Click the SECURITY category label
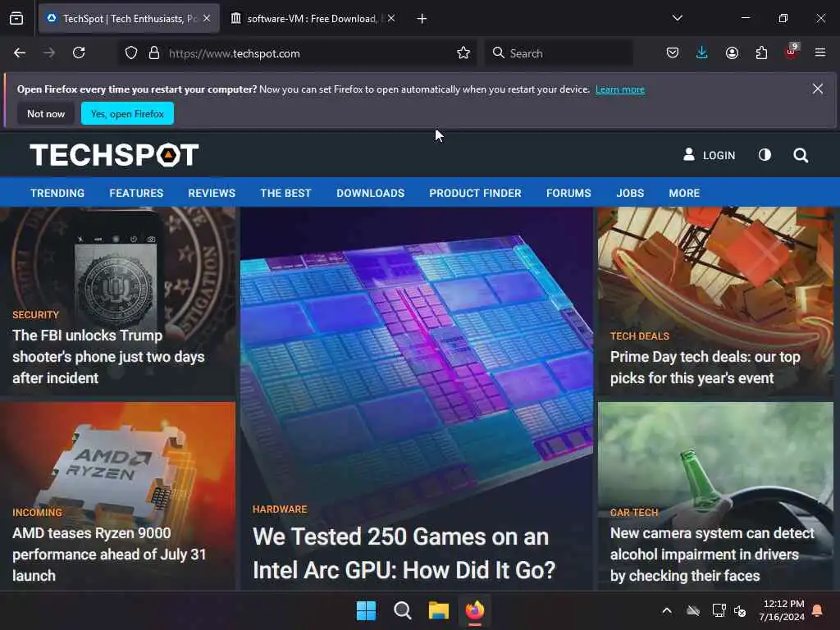The width and height of the screenshot is (840, 630). pos(36,315)
